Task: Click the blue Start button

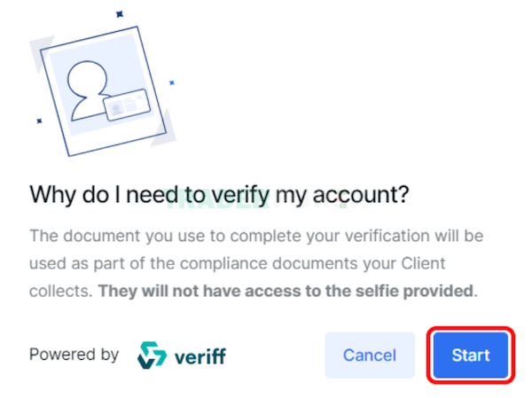Action: pyautogui.click(x=471, y=355)
